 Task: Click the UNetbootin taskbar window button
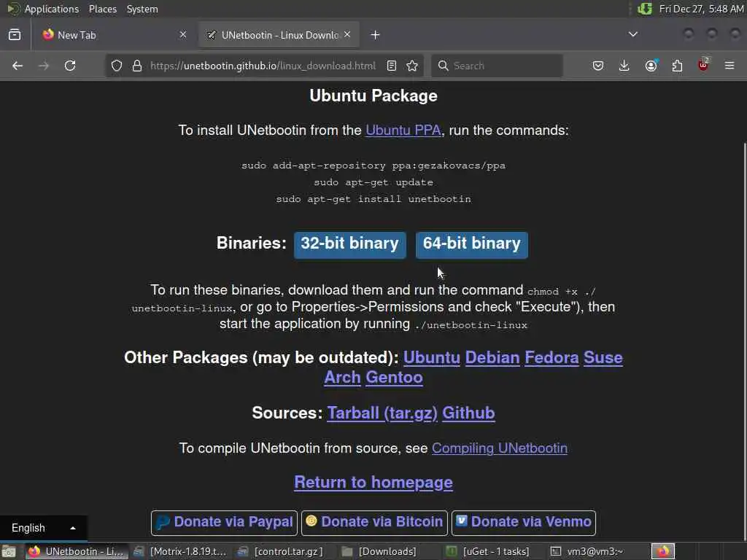click(x=76, y=551)
